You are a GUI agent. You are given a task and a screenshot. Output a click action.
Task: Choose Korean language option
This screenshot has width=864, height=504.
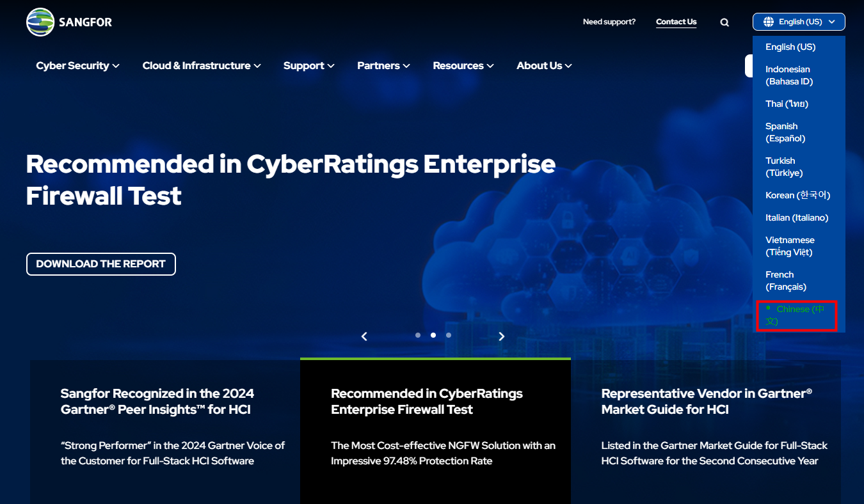tap(799, 195)
